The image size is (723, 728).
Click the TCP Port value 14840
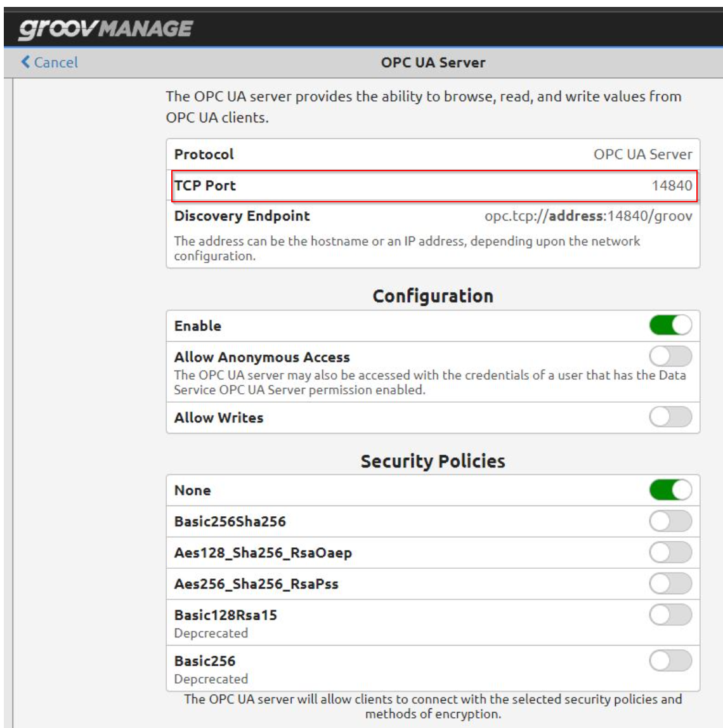[x=672, y=186]
